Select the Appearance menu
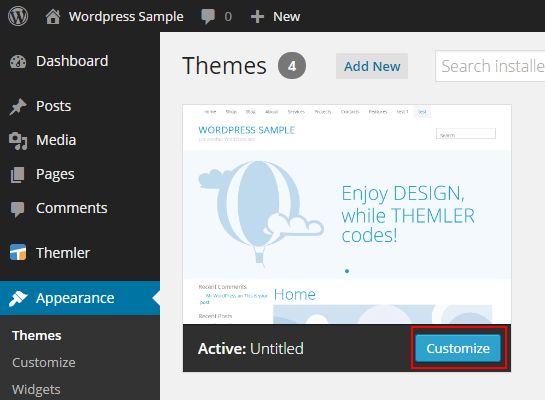The width and height of the screenshot is (545, 400). click(x=80, y=298)
